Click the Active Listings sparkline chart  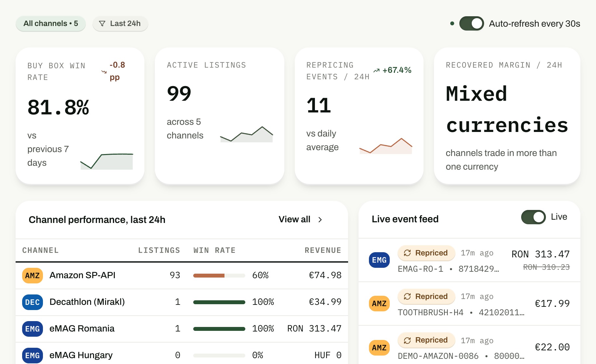pos(247,134)
